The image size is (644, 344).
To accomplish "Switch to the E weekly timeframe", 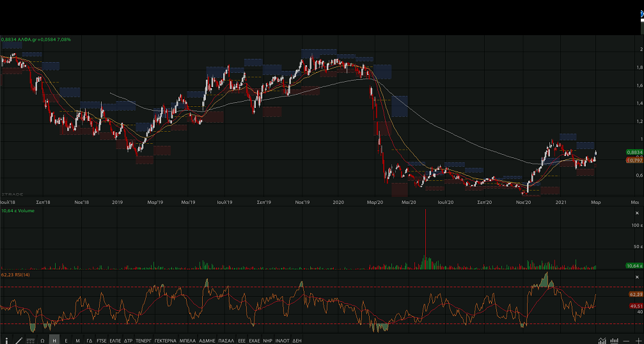I will (x=67, y=340).
